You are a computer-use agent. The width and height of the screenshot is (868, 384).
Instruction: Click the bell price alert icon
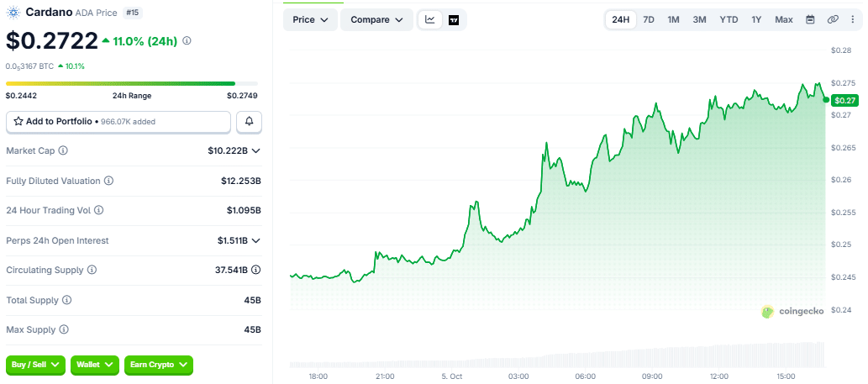(249, 121)
